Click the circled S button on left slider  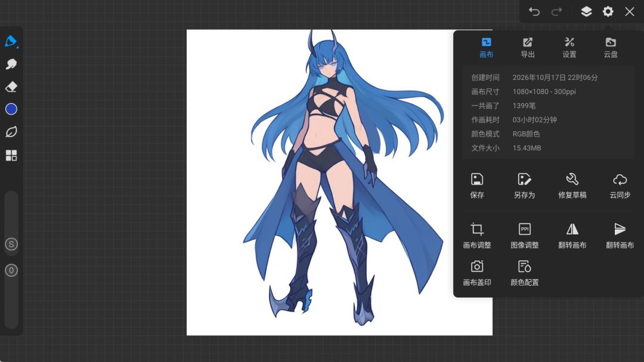(11, 244)
